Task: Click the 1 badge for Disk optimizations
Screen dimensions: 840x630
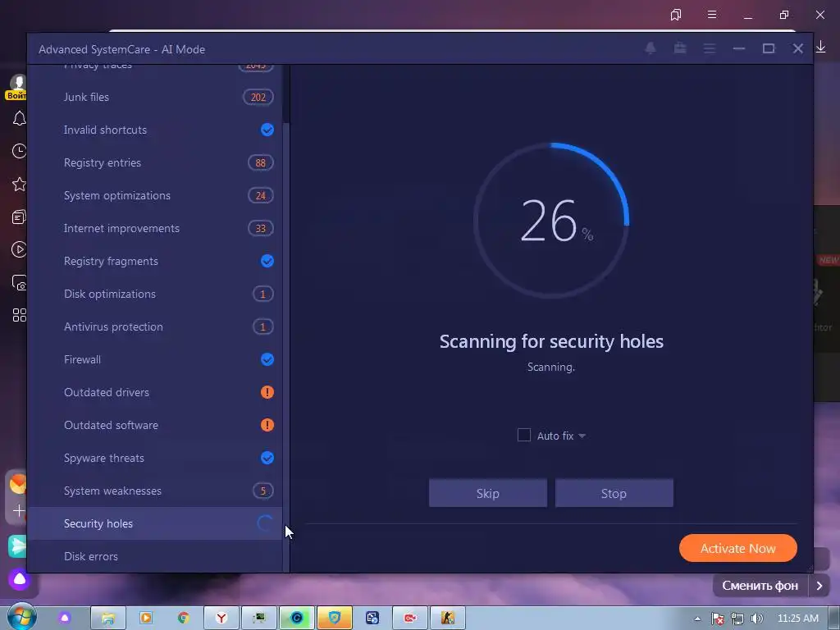Action: point(262,294)
